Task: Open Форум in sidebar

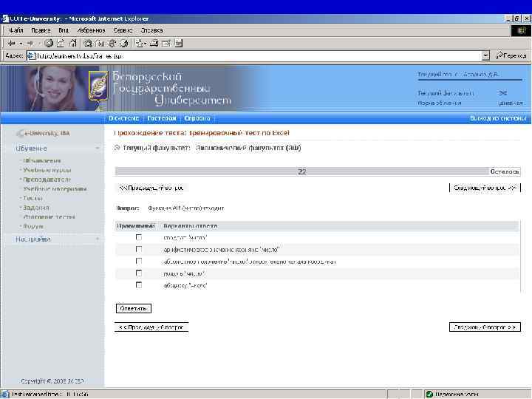Action: 33,226
